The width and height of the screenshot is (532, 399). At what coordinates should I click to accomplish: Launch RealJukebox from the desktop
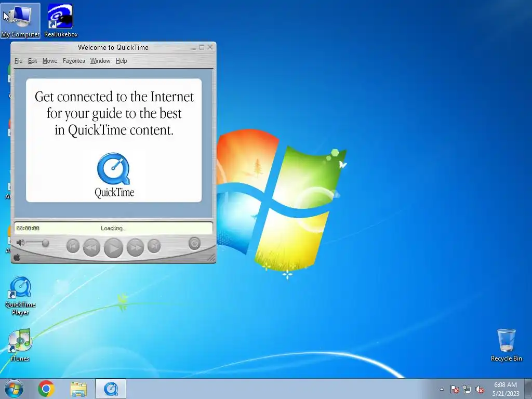tap(61, 21)
